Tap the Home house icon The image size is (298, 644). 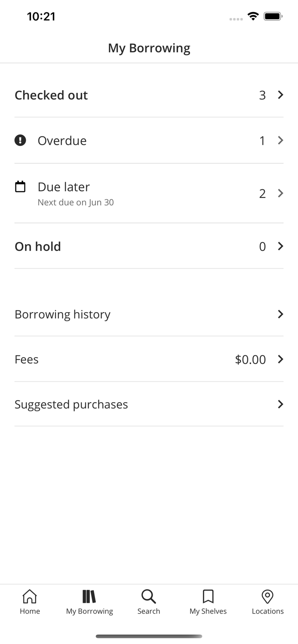coord(30,596)
